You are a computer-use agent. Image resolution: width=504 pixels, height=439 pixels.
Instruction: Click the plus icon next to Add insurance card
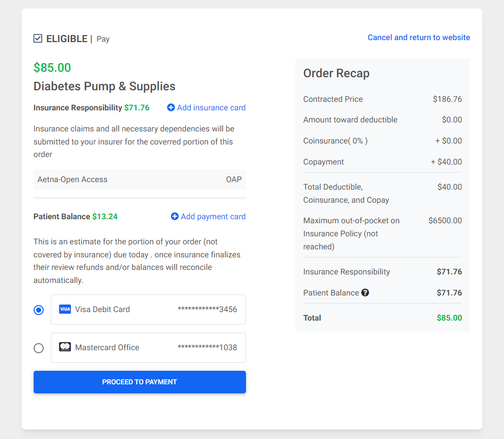(171, 107)
